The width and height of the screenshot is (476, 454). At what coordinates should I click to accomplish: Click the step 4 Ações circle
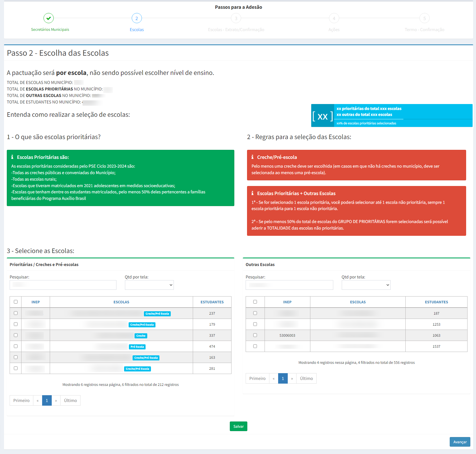[x=334, y=18]
